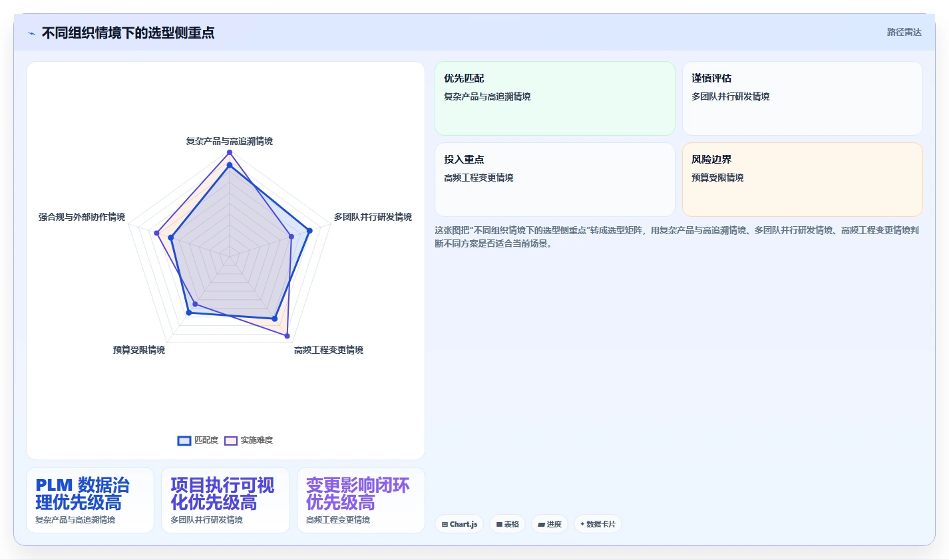Click blue 匹配度 point on 高频工程变更情境 axis
The height and width of the screenshot is (560, 949).
(x=274, y=319)
